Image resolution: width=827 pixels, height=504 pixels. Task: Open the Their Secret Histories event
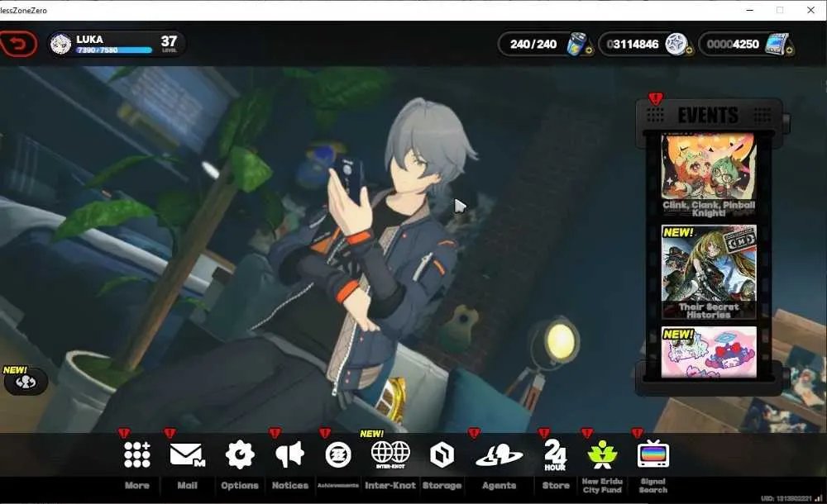(x=709, y=272)
